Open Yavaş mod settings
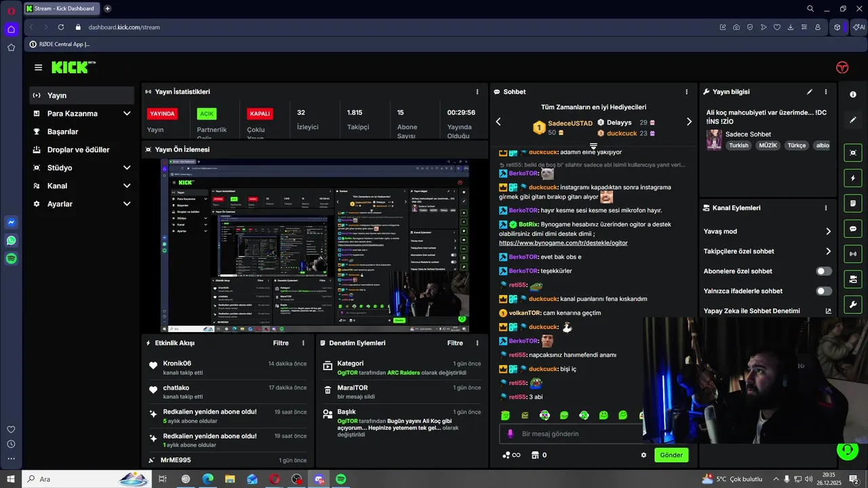Viewport: 868px width, 488px height. click(767, 231)
